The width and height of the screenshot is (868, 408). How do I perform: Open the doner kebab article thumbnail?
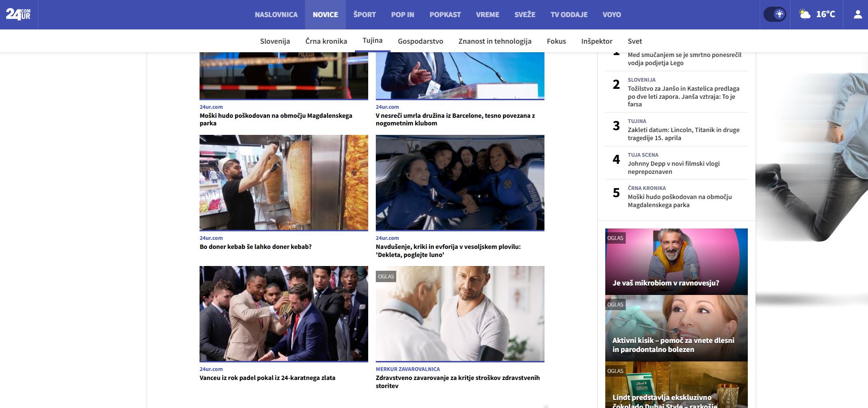(x=284, y=182)
